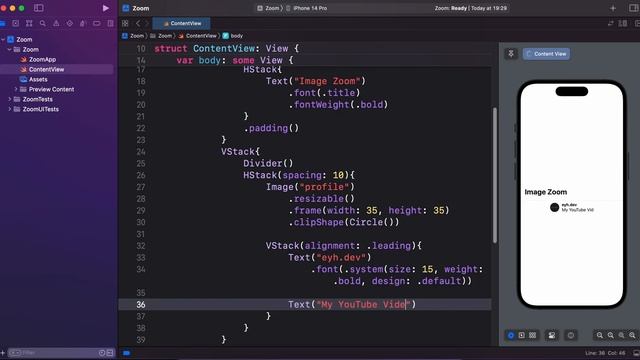Collapse the Zoom group folder

9,49
